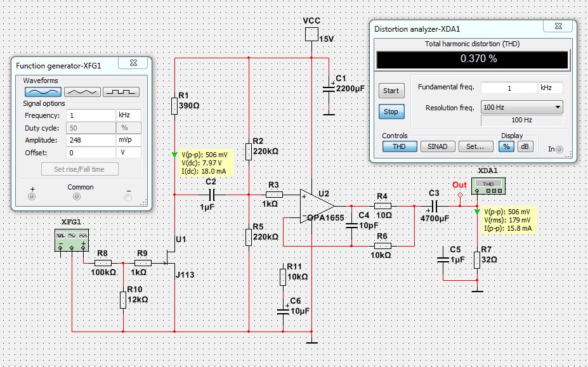Screen dimensions: 588x367
Task: Open the Frequency unit kHz selector
Action: pyautogui.click(x=129, y=115)
